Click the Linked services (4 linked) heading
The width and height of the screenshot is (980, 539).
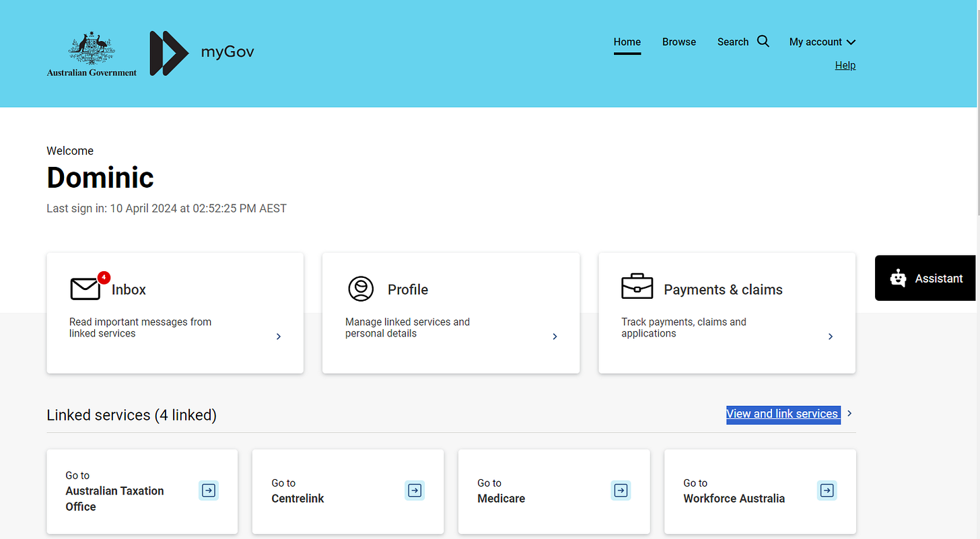[x=131, y=415]
